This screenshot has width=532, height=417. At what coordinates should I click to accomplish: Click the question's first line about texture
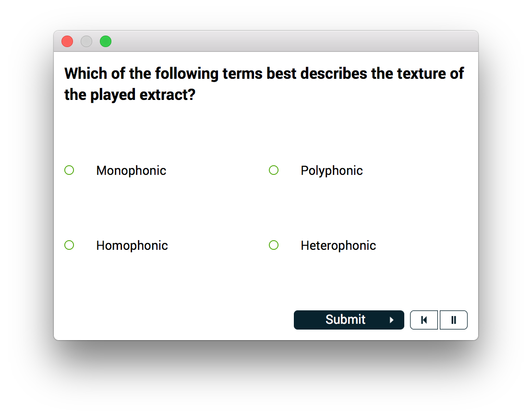(x=264, y=74)
